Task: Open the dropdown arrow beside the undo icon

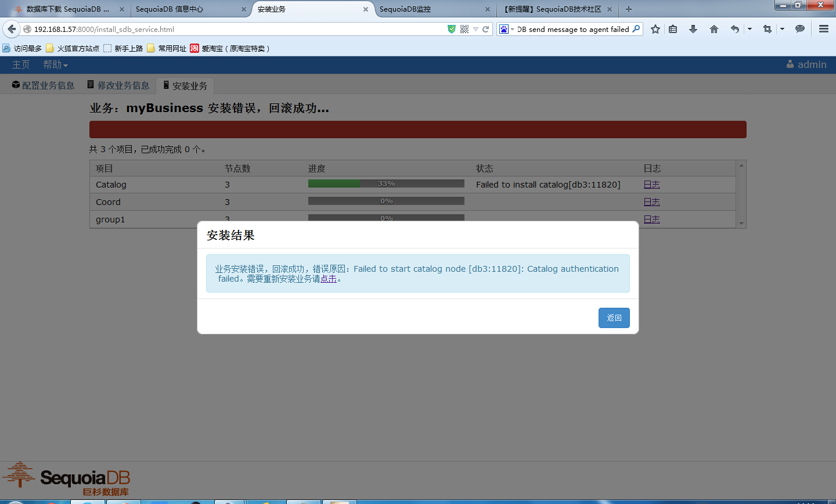Action: pos(749,29)
